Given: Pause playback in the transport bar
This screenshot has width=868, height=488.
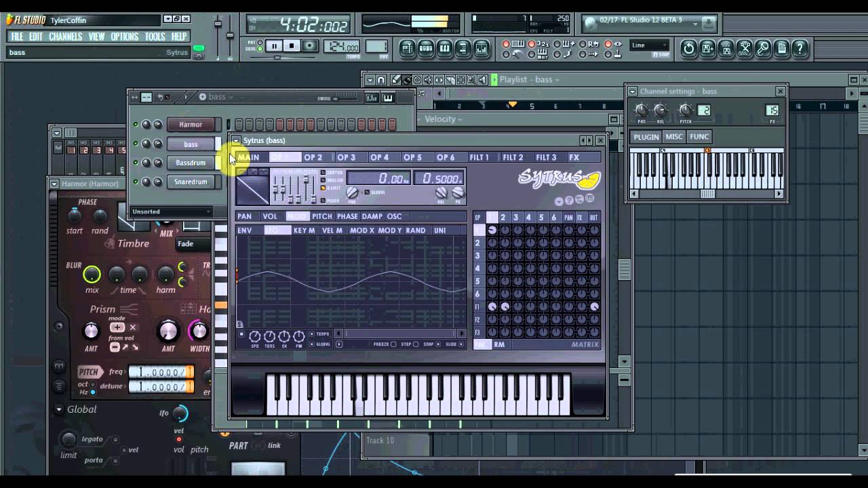Looking at the screenshot, I should click(x=274, y=46).
